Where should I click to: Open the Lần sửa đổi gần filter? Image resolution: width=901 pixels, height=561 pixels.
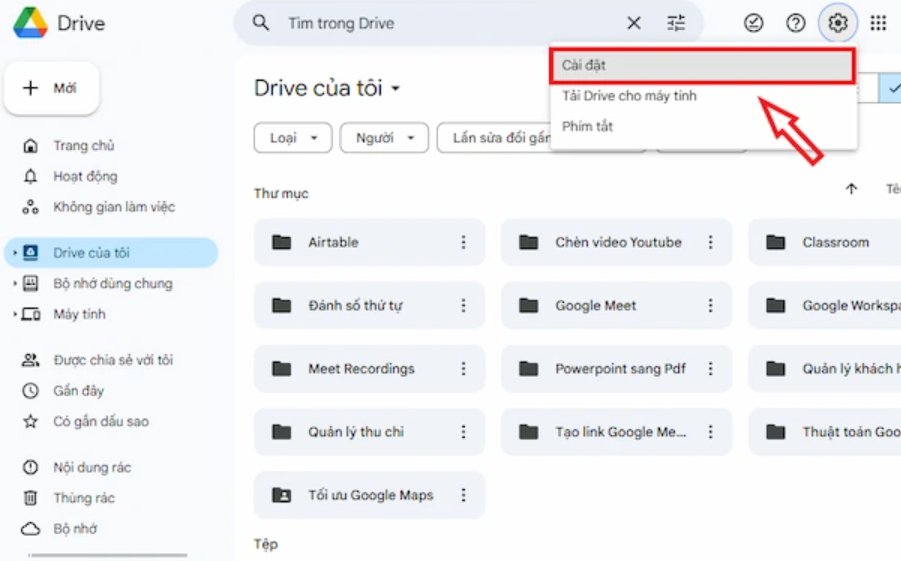[x=494, y=137]
